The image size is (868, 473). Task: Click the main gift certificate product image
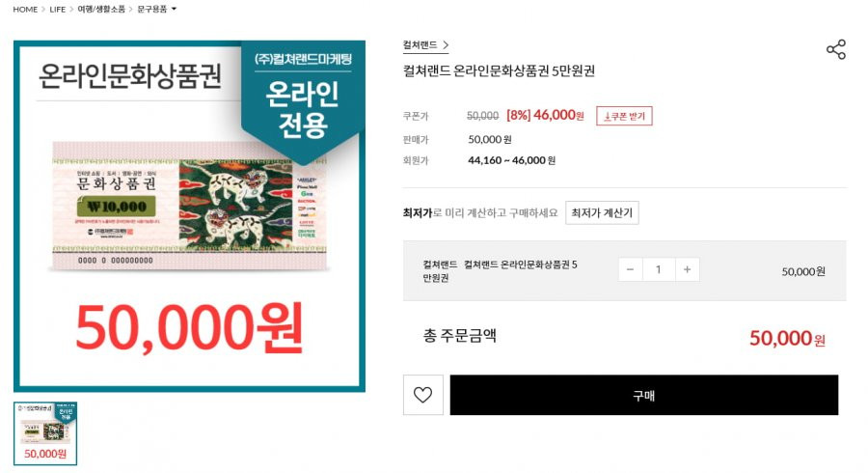pos(189,216)
